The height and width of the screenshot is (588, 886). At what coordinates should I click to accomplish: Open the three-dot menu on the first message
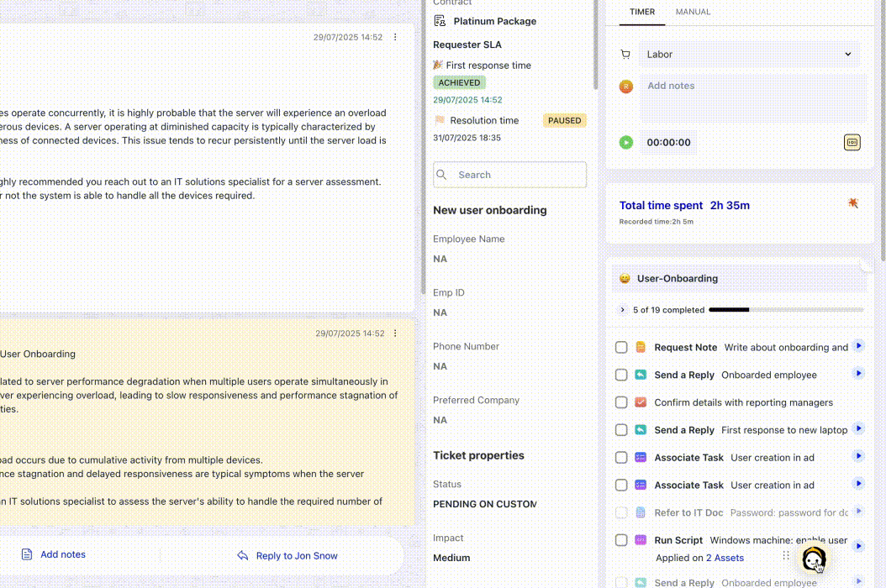pos(395,37)
